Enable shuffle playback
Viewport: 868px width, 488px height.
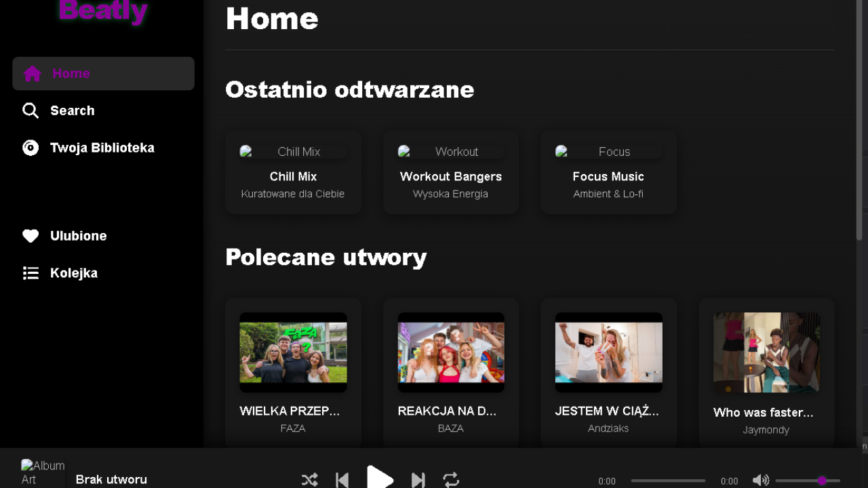click(309, 479)
